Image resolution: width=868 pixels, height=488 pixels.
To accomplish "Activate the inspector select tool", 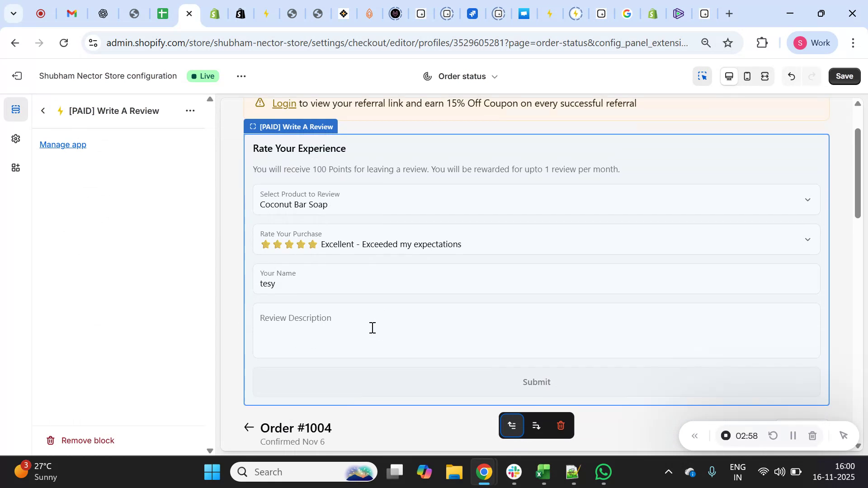I will tap(702, 76).
